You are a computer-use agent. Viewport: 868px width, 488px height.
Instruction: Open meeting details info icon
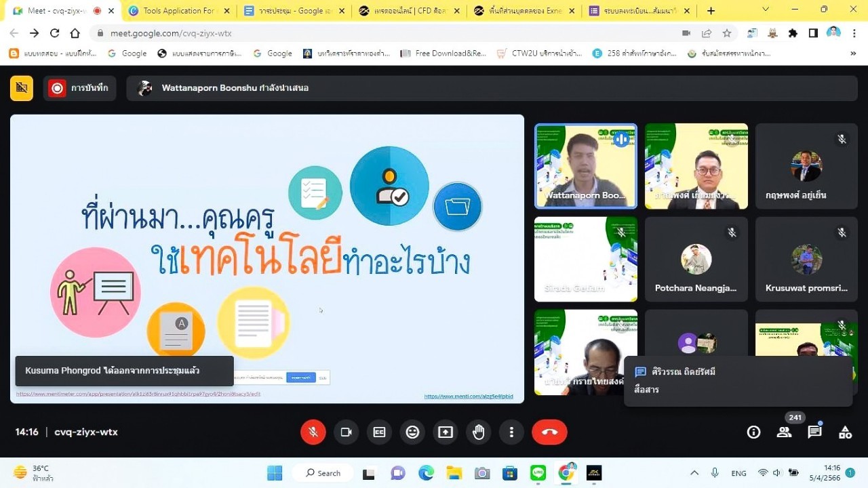click(x=753, y=432)
